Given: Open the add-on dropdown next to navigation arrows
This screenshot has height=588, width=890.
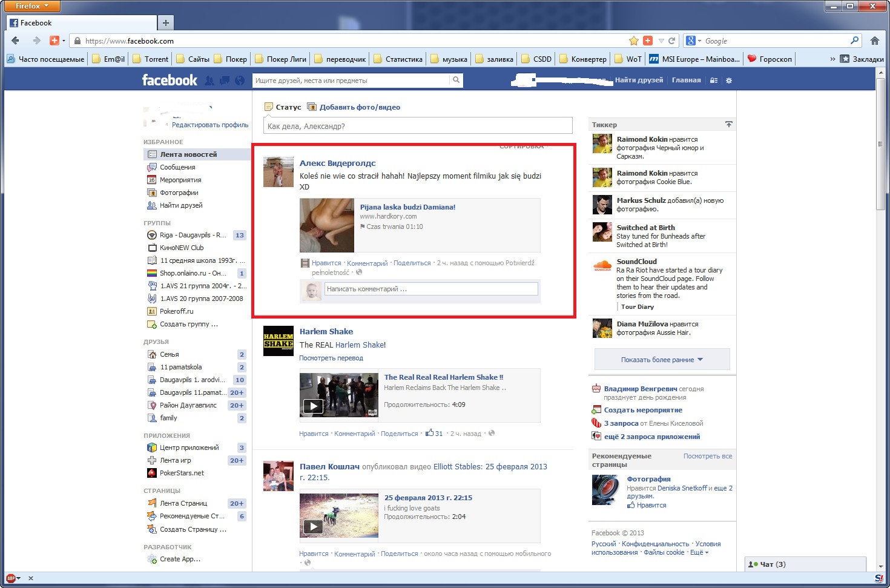Looking at the screenshot, I should coord(64,41).
